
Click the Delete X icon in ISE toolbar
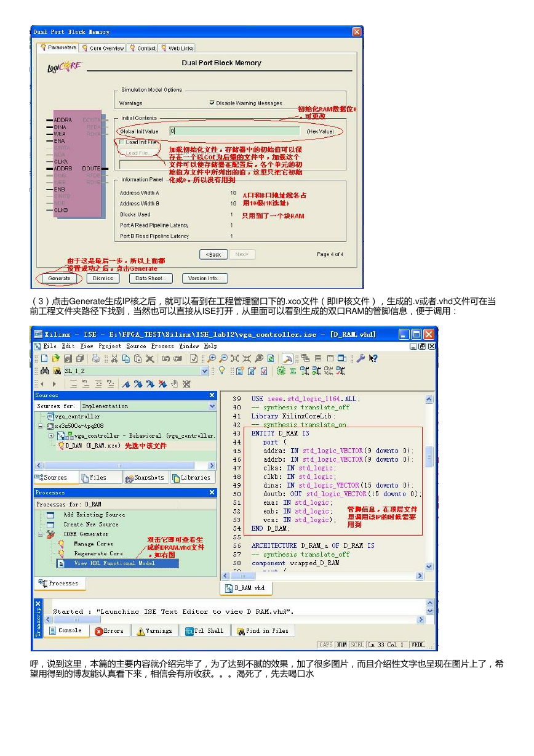pos(149,358)
